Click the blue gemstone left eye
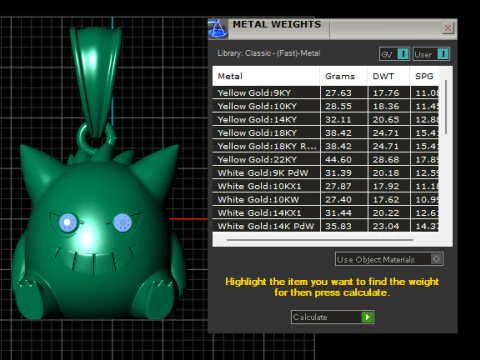The height and width of the screenshot is (360, 480). click(x=68, y=222)
